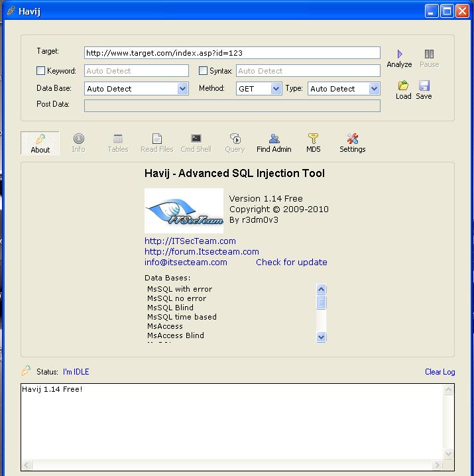This screenshot has height=476, width=474.
Task: Click databases list scroll up arrow
Action: point(322,289)
